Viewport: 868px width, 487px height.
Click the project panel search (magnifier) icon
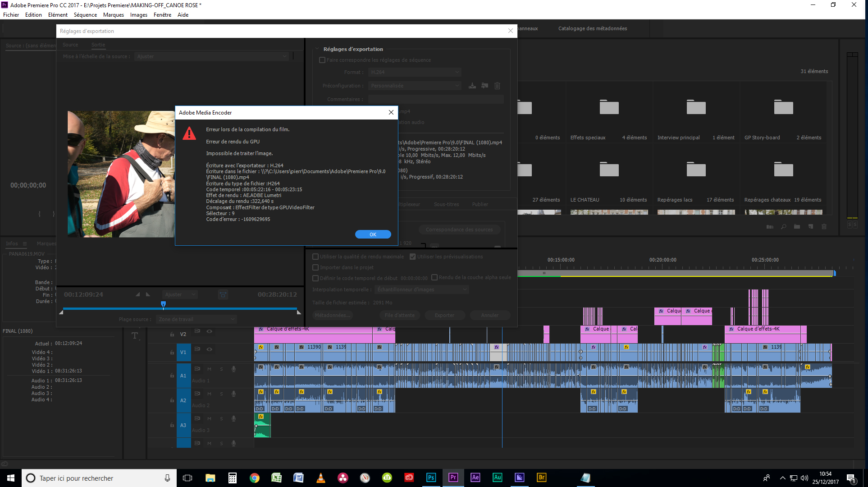[x=783, y=226]
